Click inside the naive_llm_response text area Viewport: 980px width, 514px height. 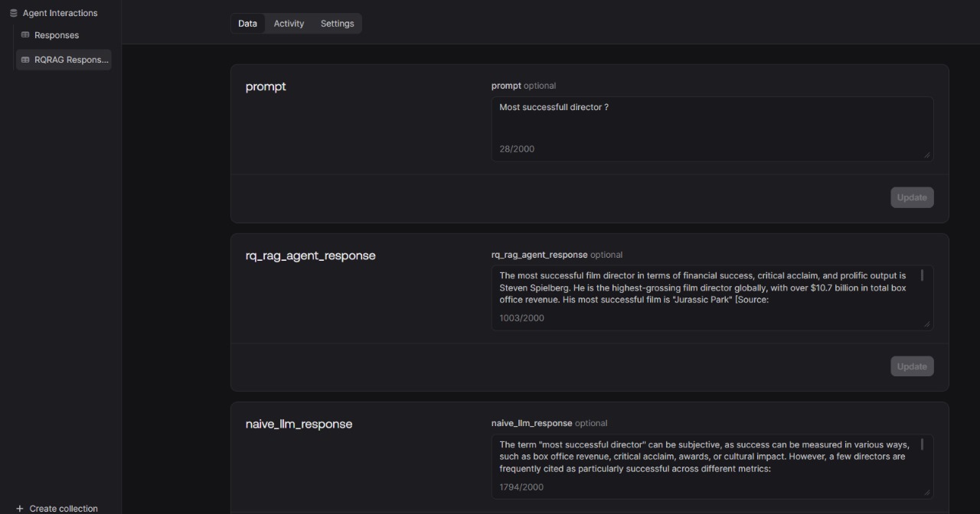(712, 467)
